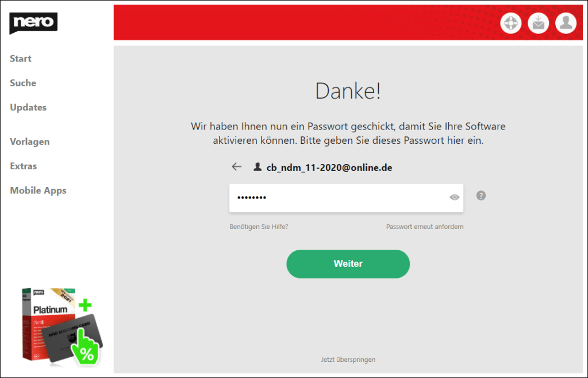The image size is (588, 378).
Task: Open the user account profile icon
Action: point(566,23)
